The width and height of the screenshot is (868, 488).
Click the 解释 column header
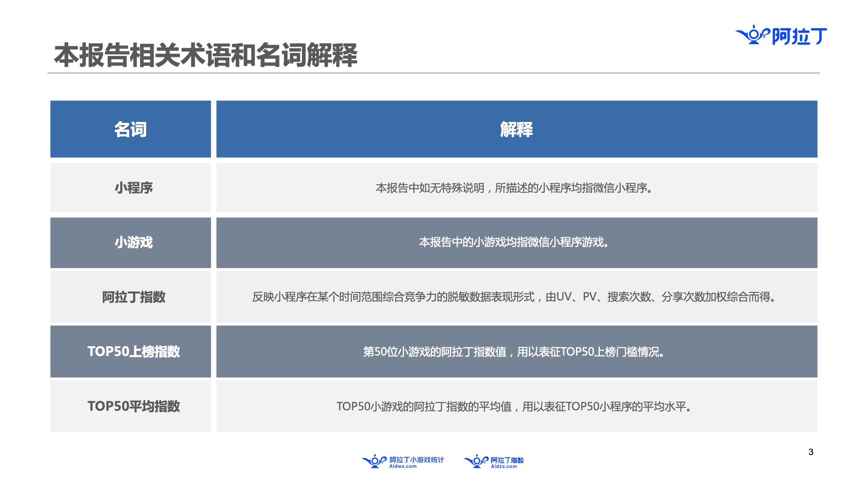pos(517,129)
